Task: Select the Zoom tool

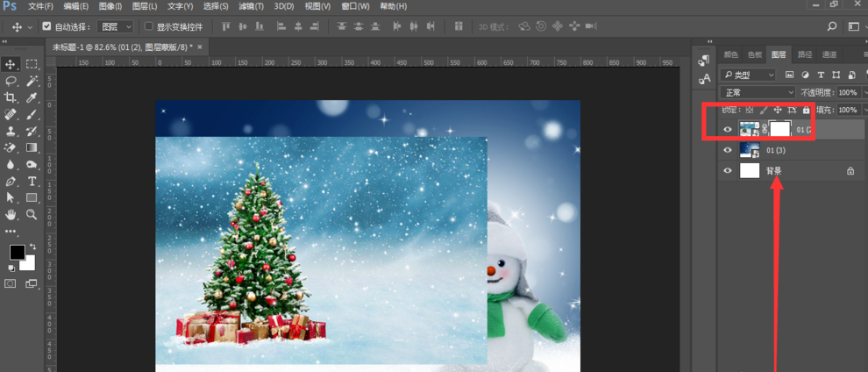Action: point(32,214)
